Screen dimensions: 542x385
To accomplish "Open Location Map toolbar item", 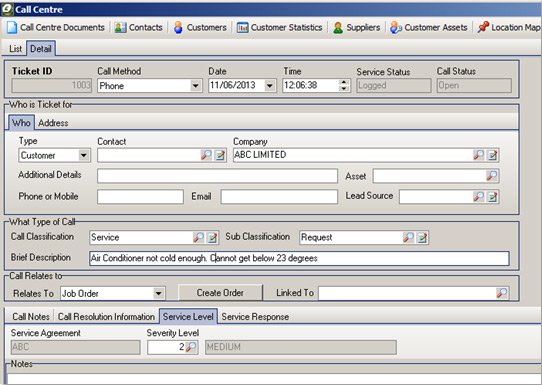I will (508, 27).
